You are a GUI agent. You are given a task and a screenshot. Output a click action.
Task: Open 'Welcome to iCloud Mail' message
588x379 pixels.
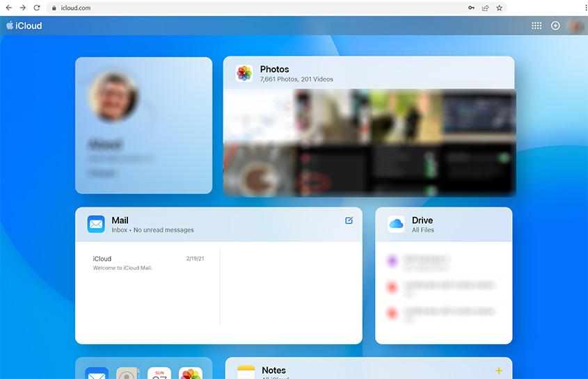[x=148, y=263]
